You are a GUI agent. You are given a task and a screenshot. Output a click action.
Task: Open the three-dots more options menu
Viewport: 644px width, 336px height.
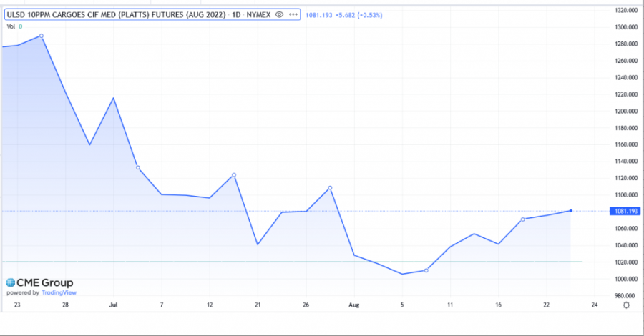click(x=293, y=14)
